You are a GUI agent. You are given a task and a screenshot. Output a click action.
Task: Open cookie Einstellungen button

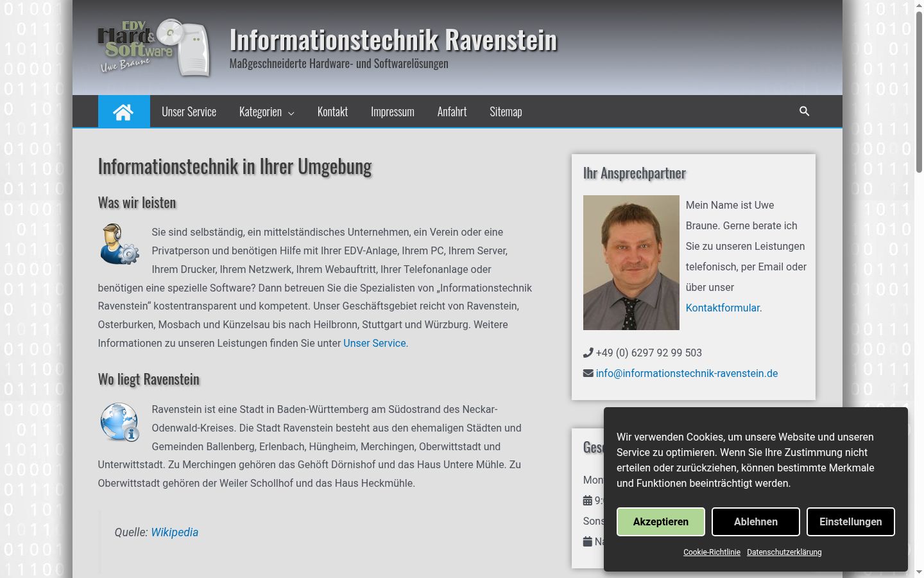click(851, 521)
